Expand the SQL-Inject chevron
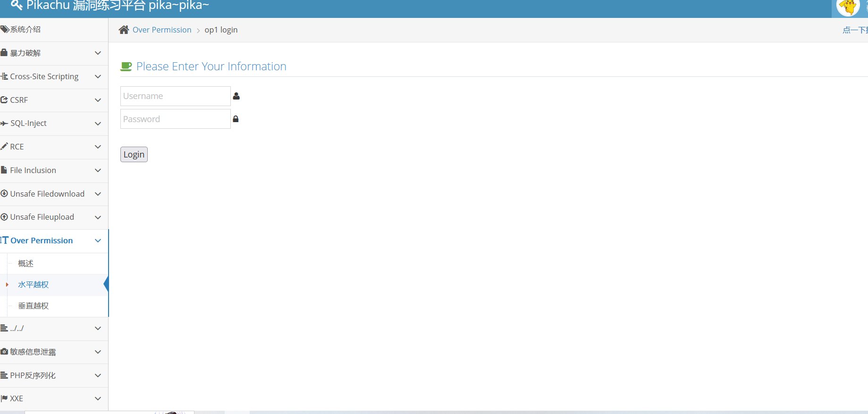The width and height of the screenshot is (868, 414). tap(98, 124)
